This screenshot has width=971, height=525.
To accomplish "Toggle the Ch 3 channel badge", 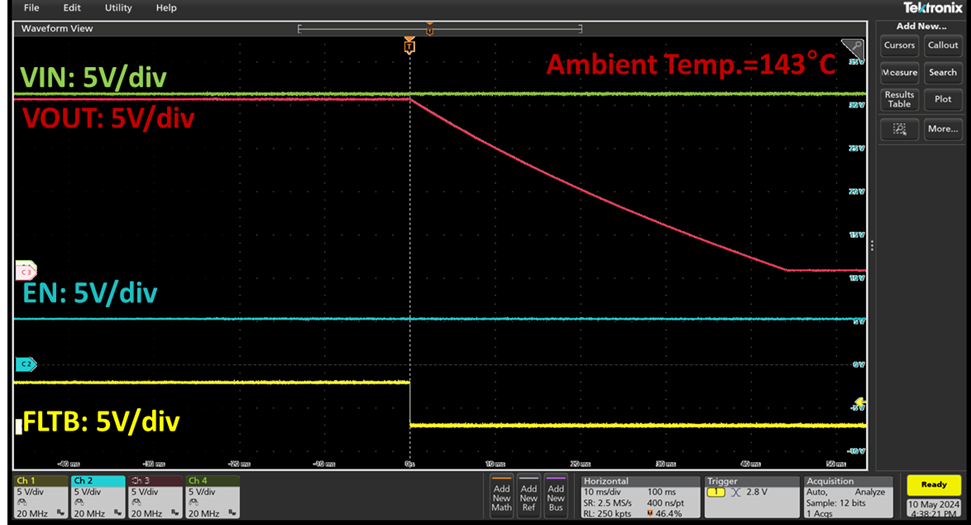I will (154, 496).
